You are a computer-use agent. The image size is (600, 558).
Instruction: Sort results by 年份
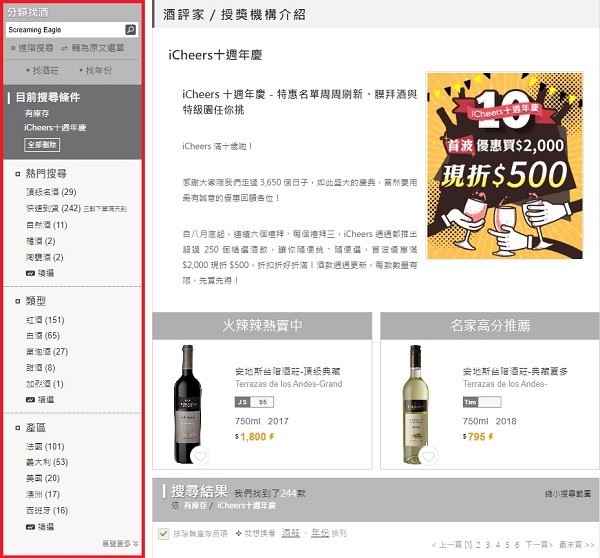point(320,533)
